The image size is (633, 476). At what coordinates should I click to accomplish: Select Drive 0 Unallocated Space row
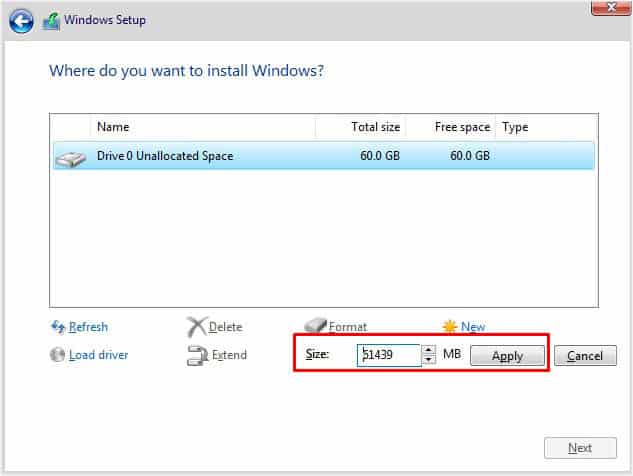[x=324, y=156]
